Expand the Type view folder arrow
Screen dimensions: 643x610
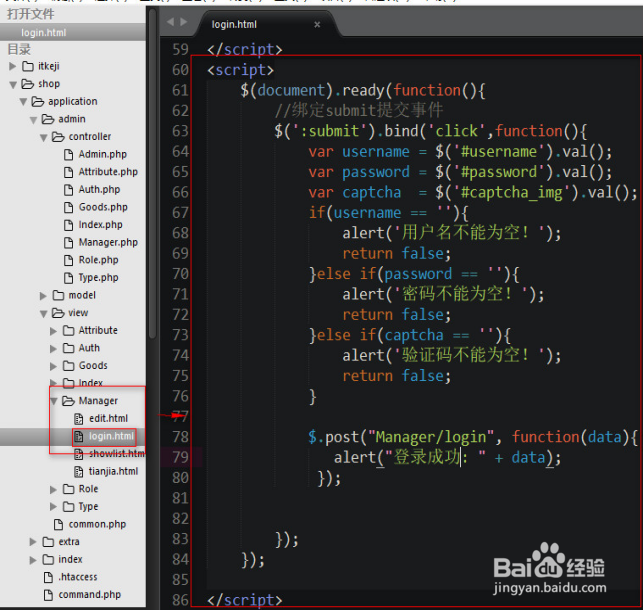coord(53,507)
